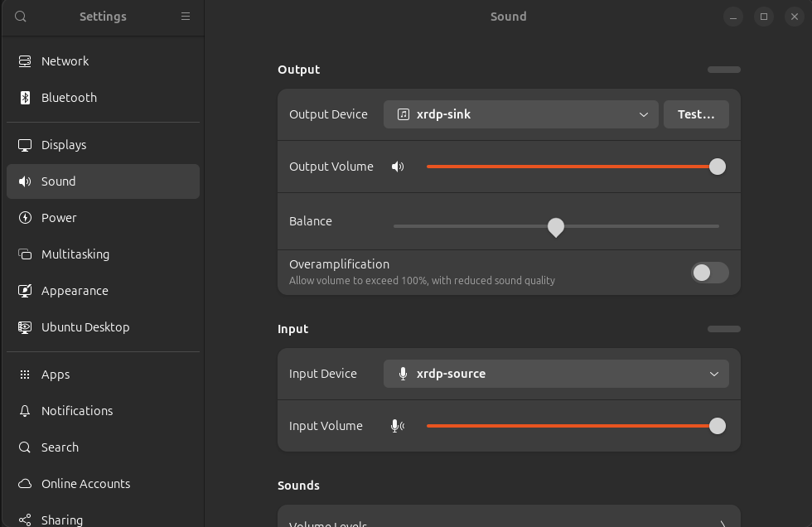Open the Input Device xrdp-source dropdown
812x527 pixels.
[556, 374]
